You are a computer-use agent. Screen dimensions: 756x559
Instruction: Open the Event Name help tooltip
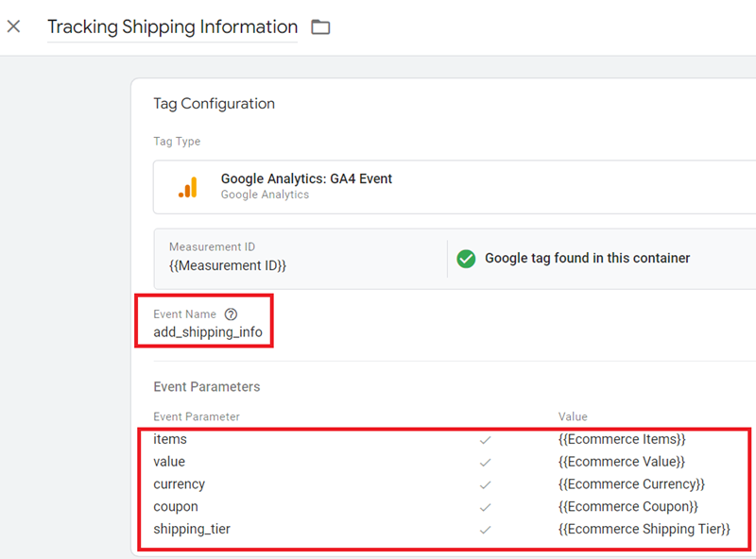232,313
